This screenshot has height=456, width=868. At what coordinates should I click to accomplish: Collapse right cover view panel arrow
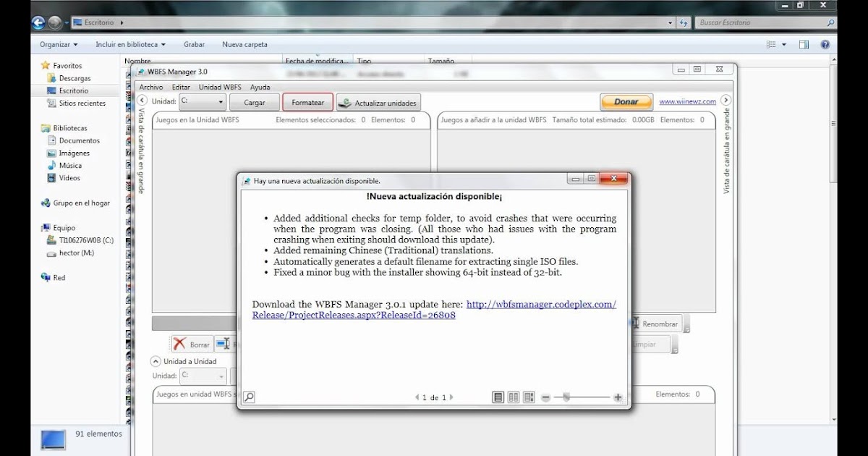726,100
